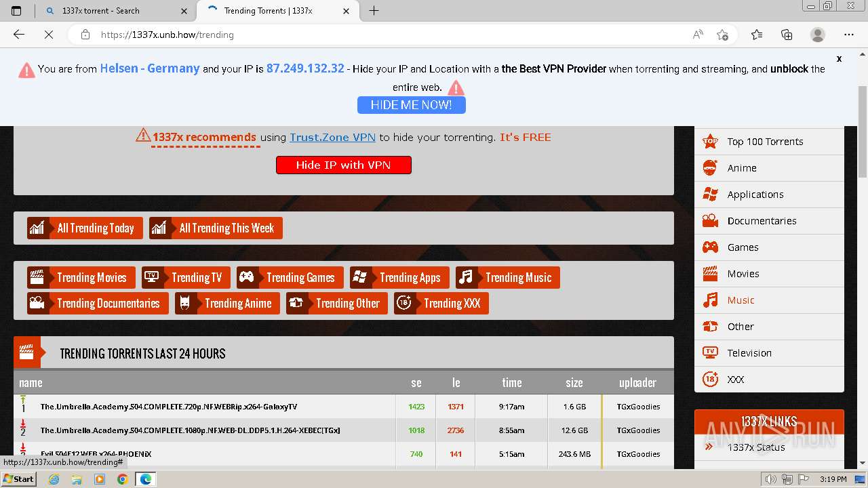Launch Chrome from the taskbar
868x488 pixels.
(x=122, y=479)
